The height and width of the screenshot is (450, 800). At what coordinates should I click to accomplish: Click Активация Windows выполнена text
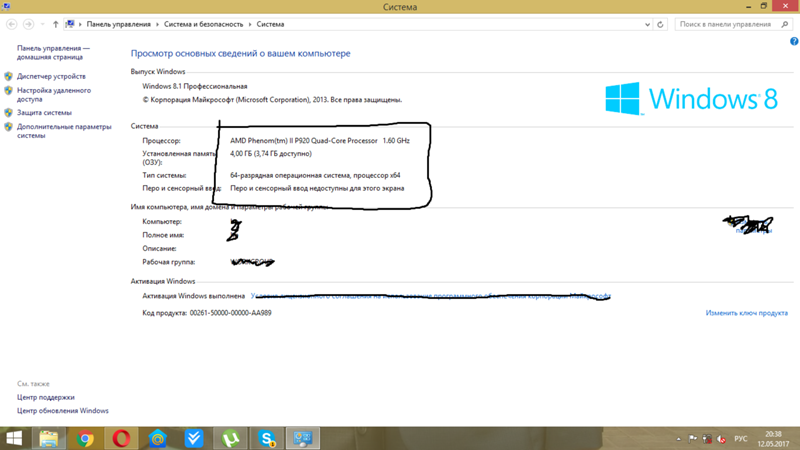tap(193, 295)
